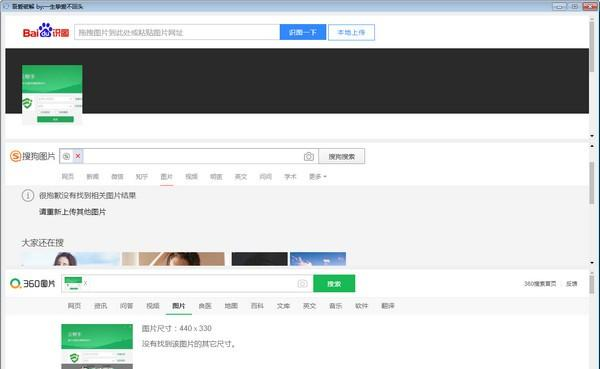
Task: Click the Sogou pane scrollbar thumb
Action: 592,183
